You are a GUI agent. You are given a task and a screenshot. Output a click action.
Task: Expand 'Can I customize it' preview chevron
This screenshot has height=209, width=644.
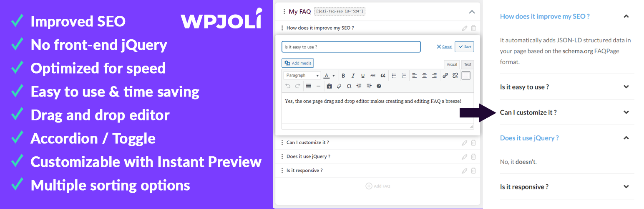(626, 112)
